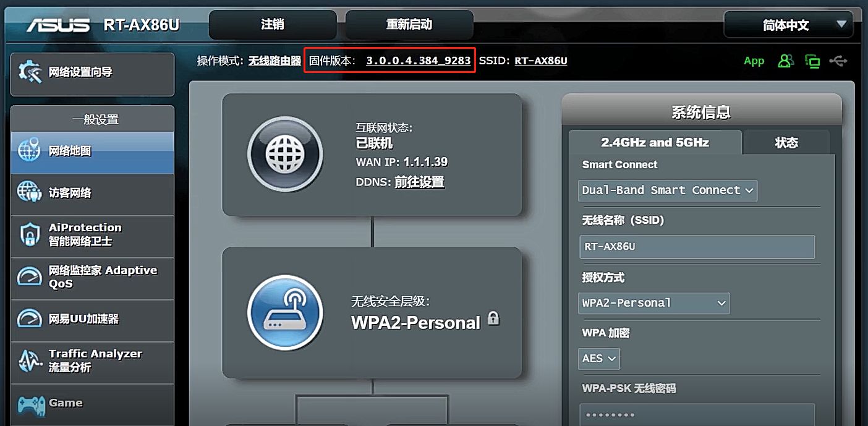Click the 无线名称 SSID input field

(697, 247)
